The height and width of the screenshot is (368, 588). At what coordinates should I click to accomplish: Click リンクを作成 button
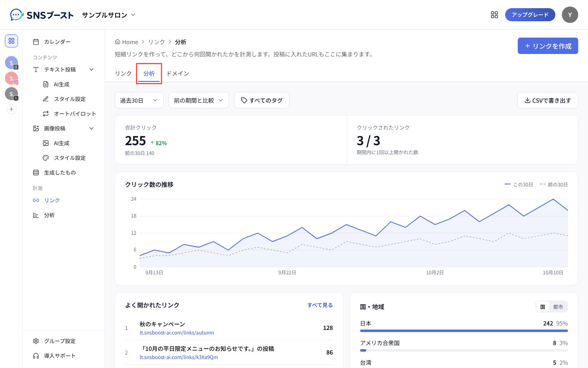click(548, 46)
